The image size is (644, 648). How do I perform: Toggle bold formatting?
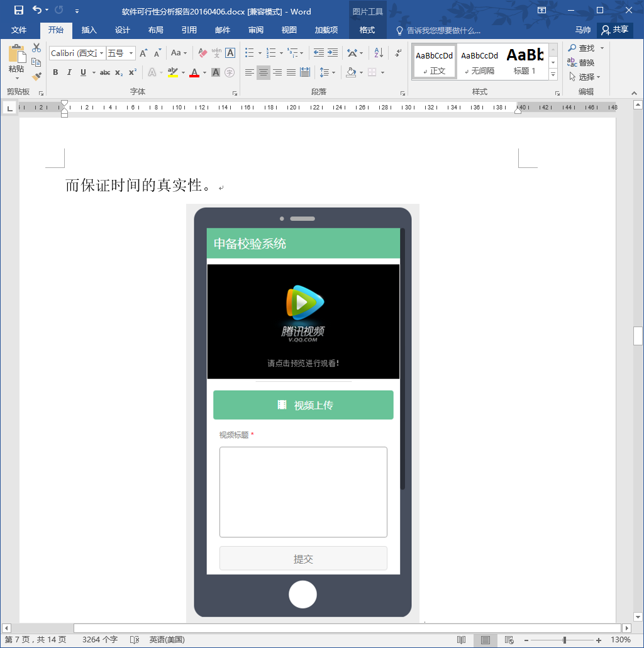[x=55, y=73]
